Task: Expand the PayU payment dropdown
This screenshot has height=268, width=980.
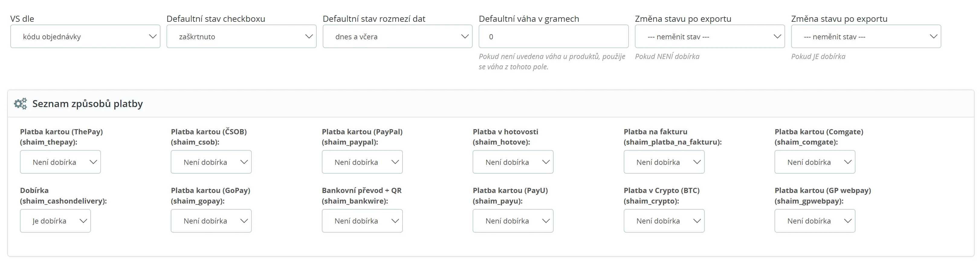Action: (513, 221)
